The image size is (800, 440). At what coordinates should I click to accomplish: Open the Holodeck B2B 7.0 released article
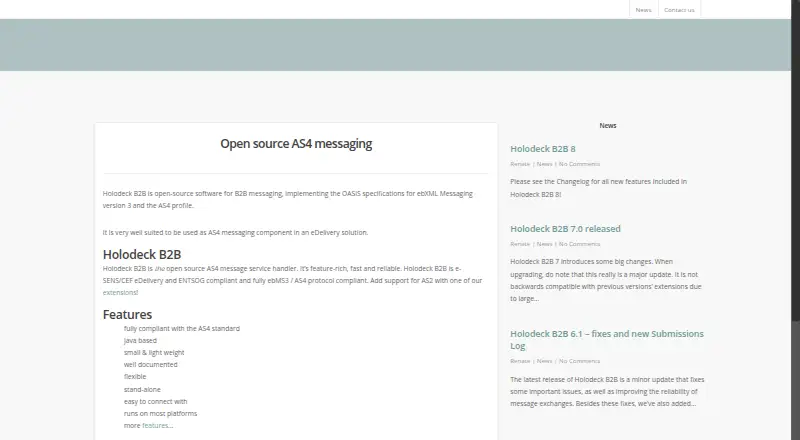click(x=565, y=229)
